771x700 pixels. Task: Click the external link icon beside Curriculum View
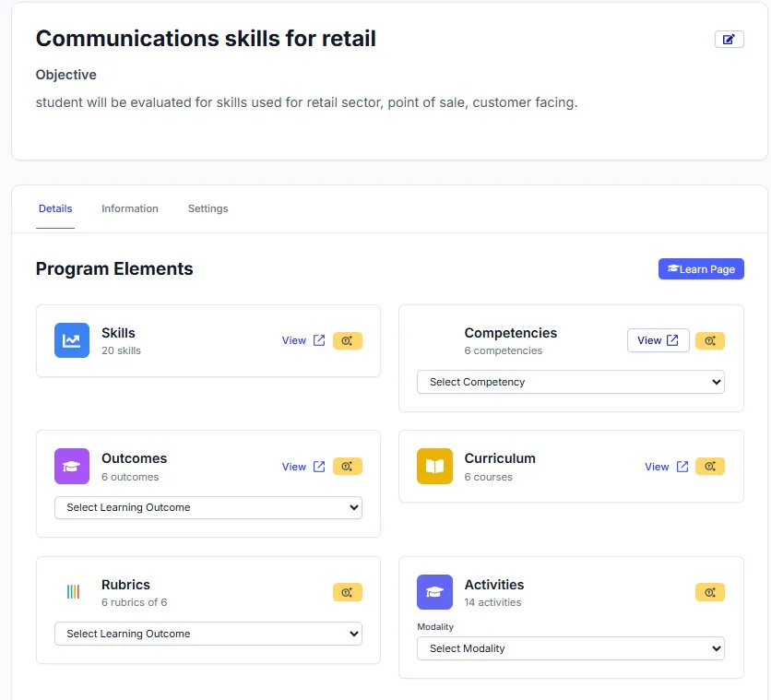pos(682,467)
